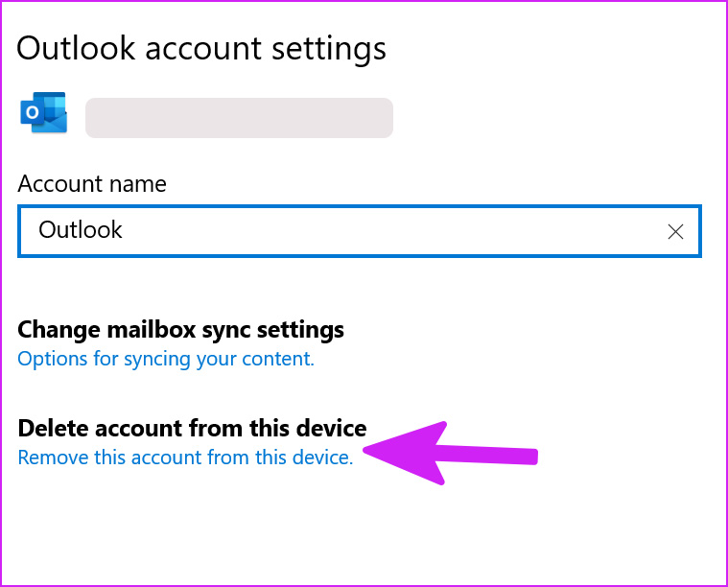Open "Options for syncing your content" link

pos(166,360)
